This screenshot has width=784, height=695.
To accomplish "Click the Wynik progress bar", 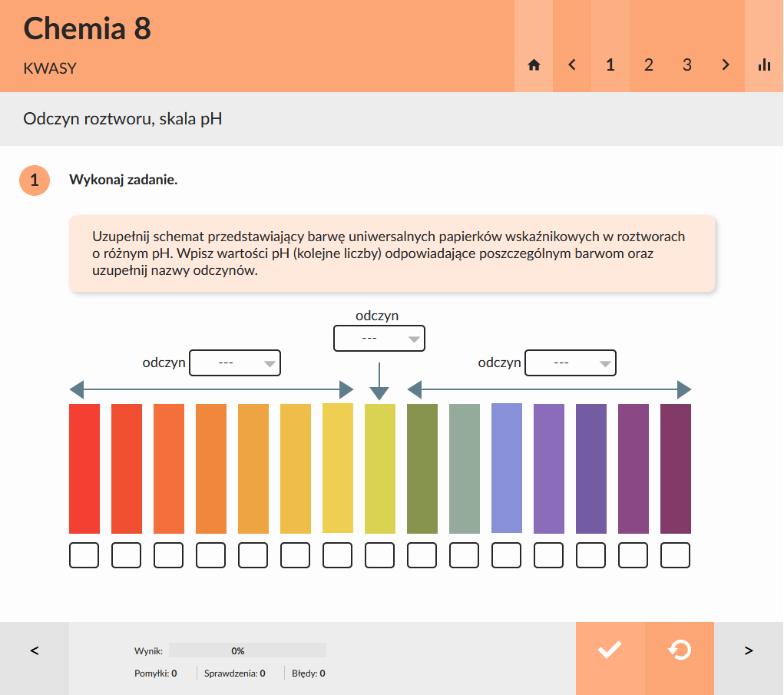I will (247, 650).
